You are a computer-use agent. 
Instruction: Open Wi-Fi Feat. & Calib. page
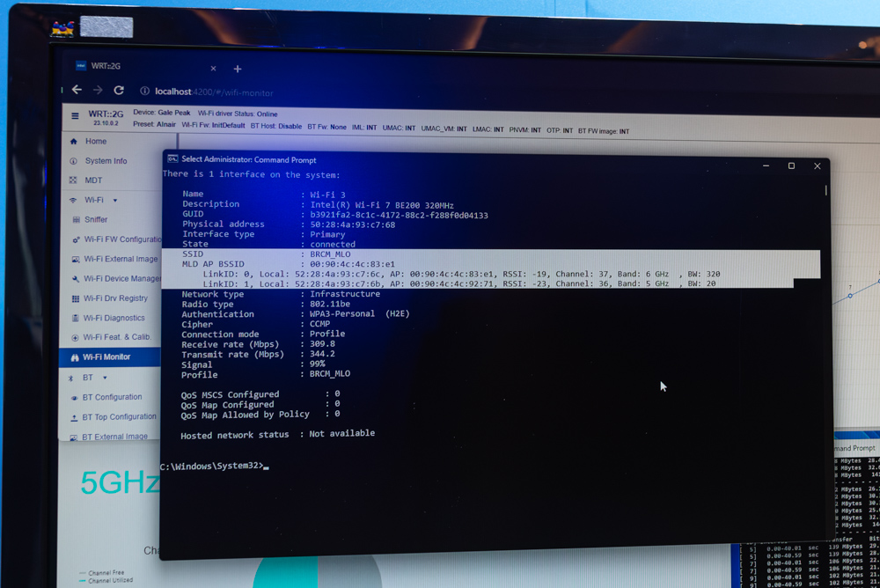point(117,337)
